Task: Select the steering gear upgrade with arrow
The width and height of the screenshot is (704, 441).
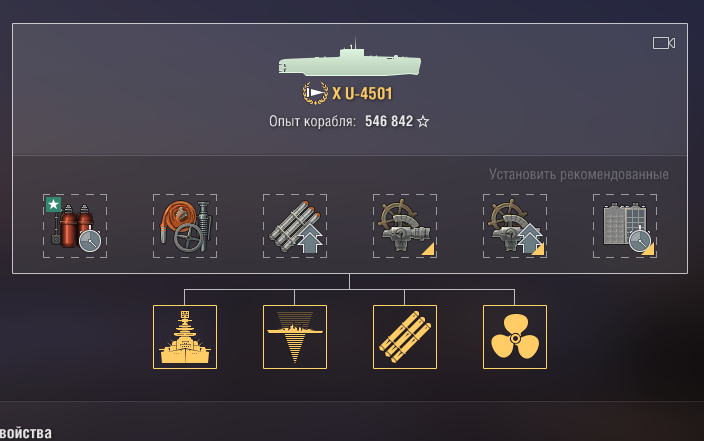Action: point(515,226)
